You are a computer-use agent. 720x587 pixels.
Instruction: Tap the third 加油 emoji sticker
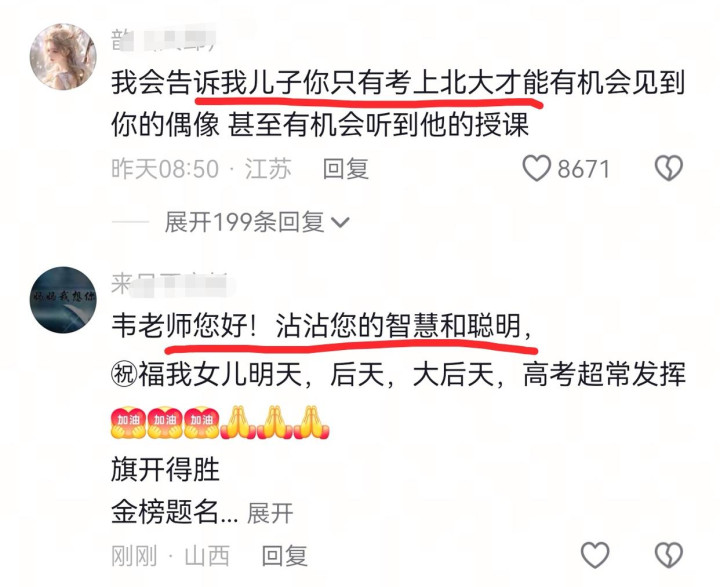click(202, 422)
